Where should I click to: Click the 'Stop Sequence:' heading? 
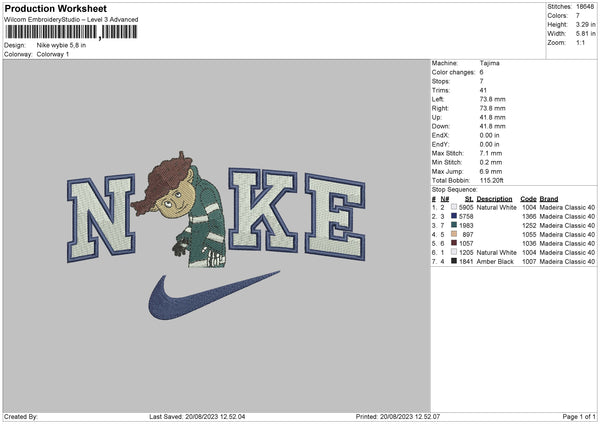(x=455, y=190)
